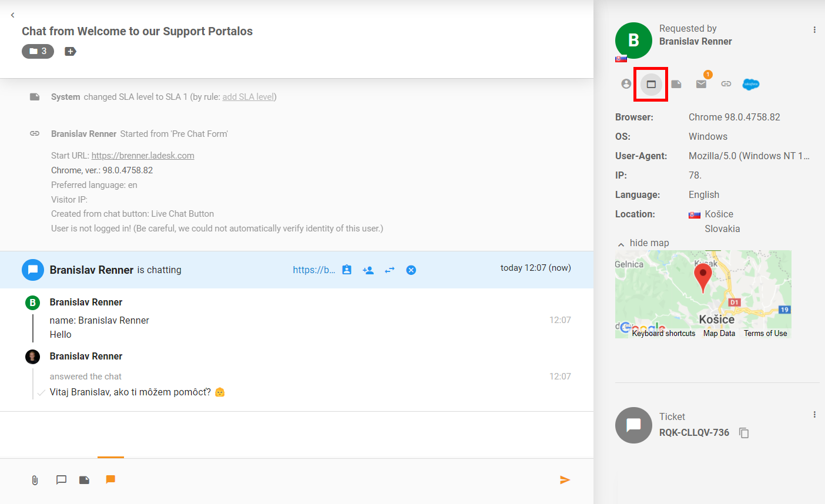825x504 pixels.
Task: Open the add tag icon beside the 3 badge
Action: 71,52
